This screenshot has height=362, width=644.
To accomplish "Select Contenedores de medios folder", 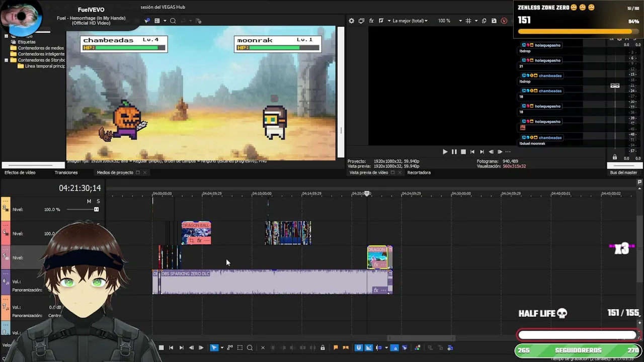I will tap(41, 48).
